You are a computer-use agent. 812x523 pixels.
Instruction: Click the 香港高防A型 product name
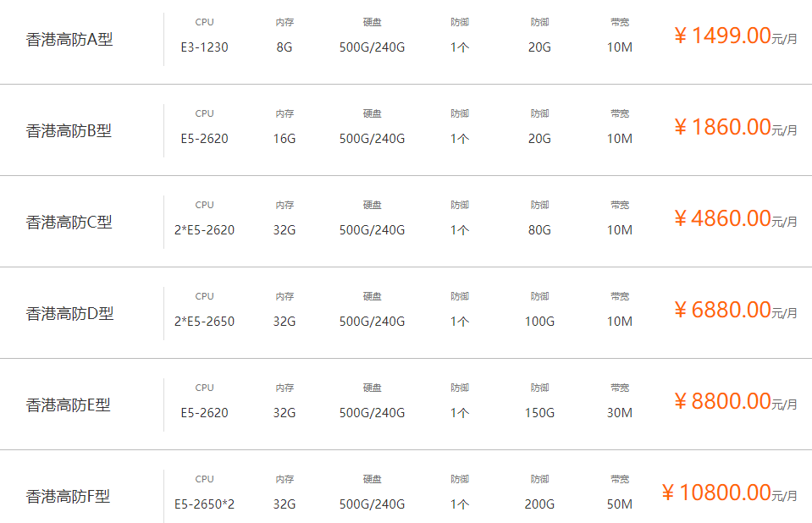click(x=69, y=40)
